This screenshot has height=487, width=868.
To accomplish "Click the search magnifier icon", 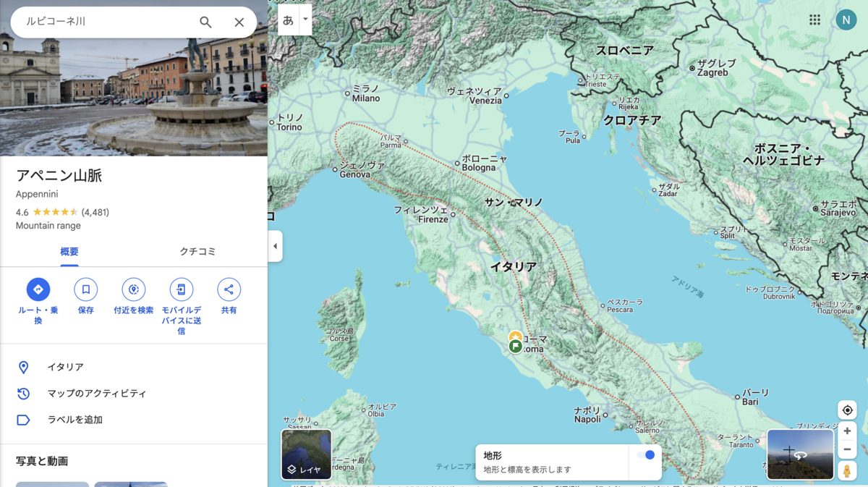I will point(205,22).
